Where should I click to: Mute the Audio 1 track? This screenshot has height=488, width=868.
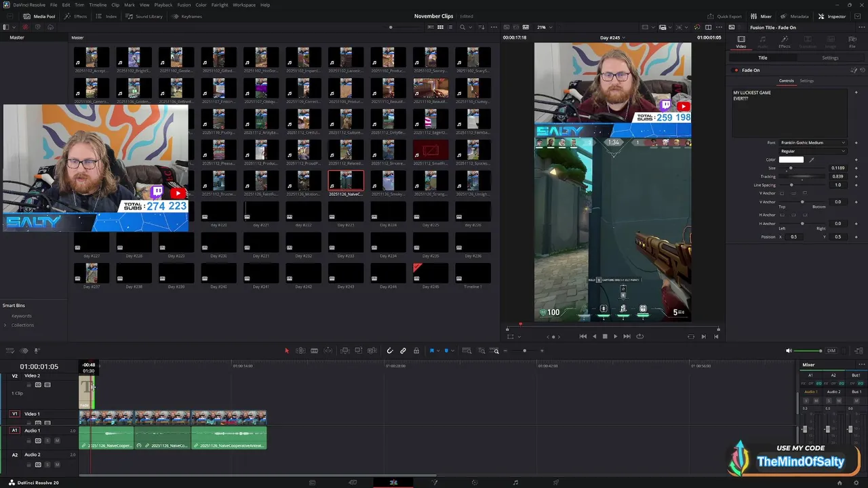[x=57, y=441]
